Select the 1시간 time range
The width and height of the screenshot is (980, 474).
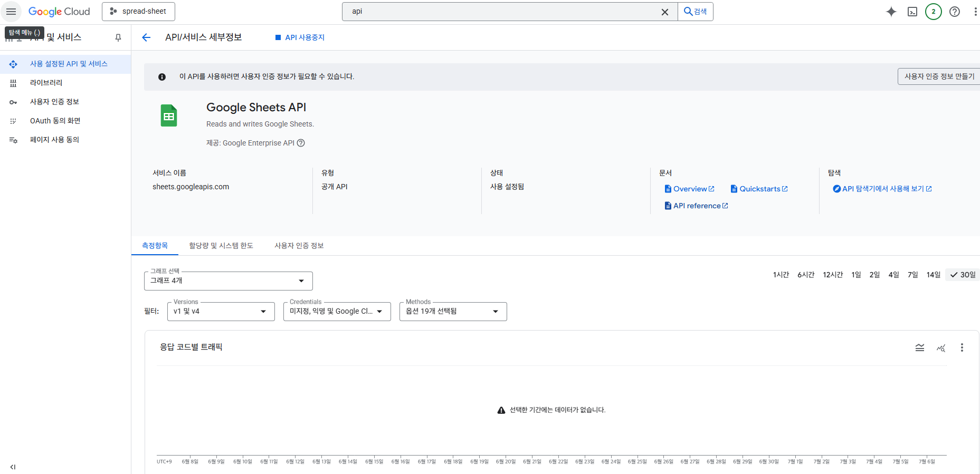click(x=781, y=275)
